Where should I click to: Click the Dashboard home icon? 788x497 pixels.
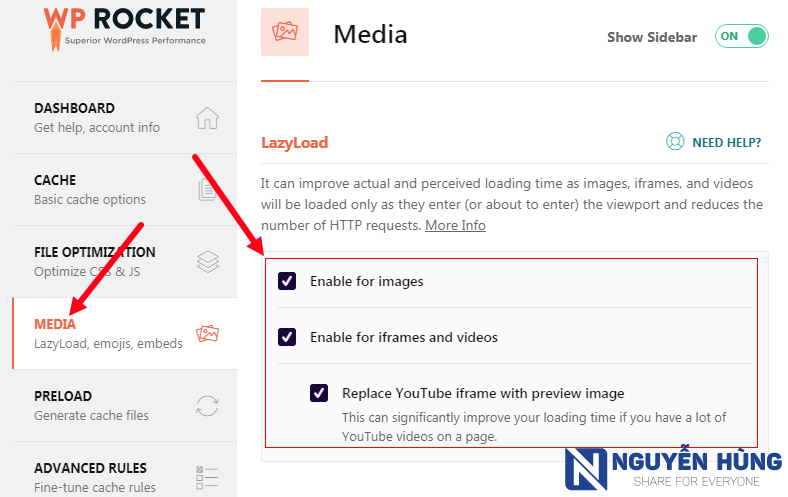(207, 118)
